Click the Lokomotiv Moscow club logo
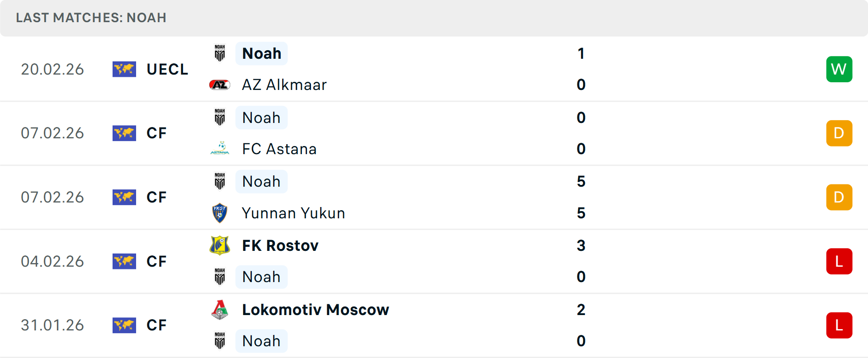The width and height of the screenshot is (868, 358). [x=220, y=310]
